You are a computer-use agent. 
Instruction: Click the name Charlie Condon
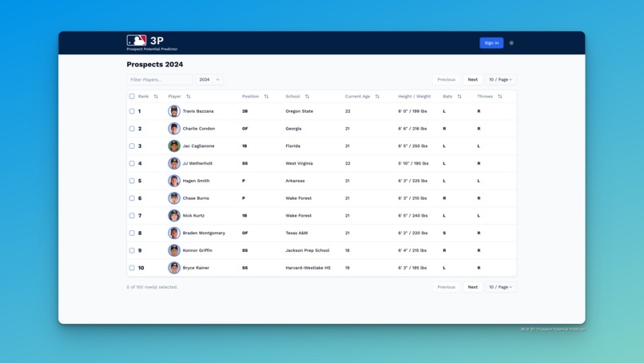(x=199, y=128)
